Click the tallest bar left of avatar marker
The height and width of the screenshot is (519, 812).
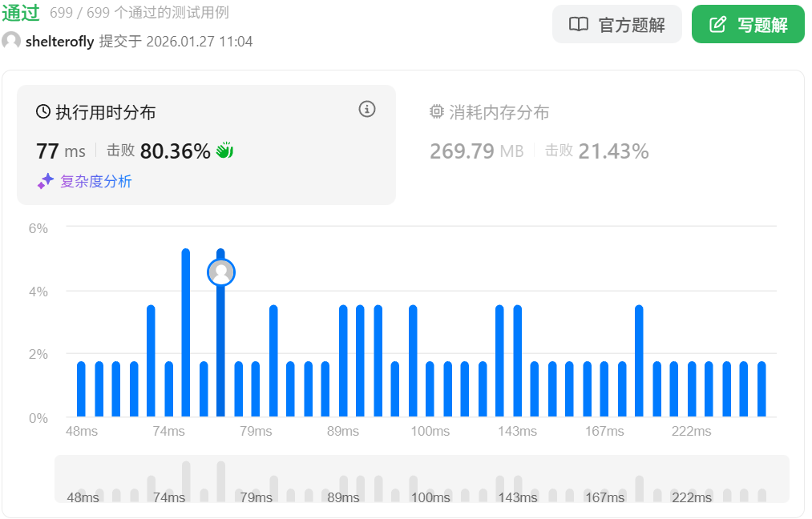(186, 332)
